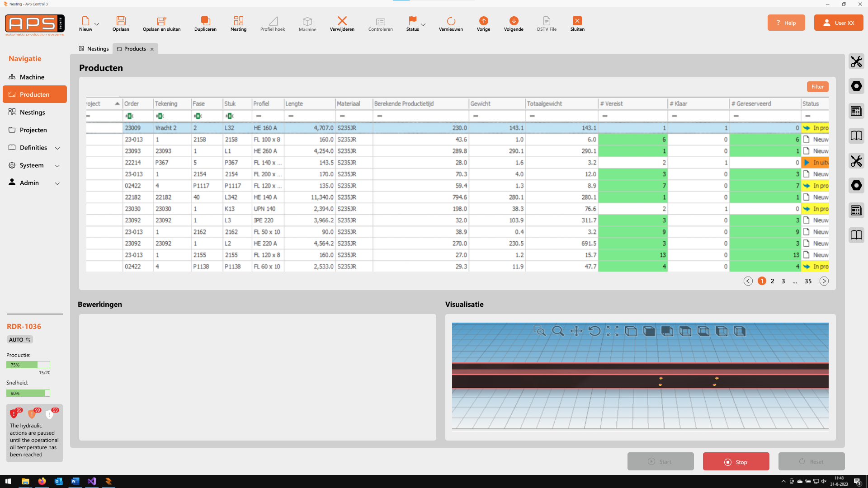Expand the Definities navigation section

(57, 148)
